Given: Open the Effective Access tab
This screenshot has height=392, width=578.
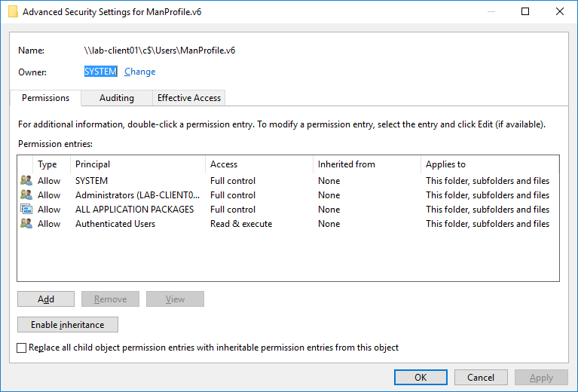Looking at the screenshot, I should (189, 98).
